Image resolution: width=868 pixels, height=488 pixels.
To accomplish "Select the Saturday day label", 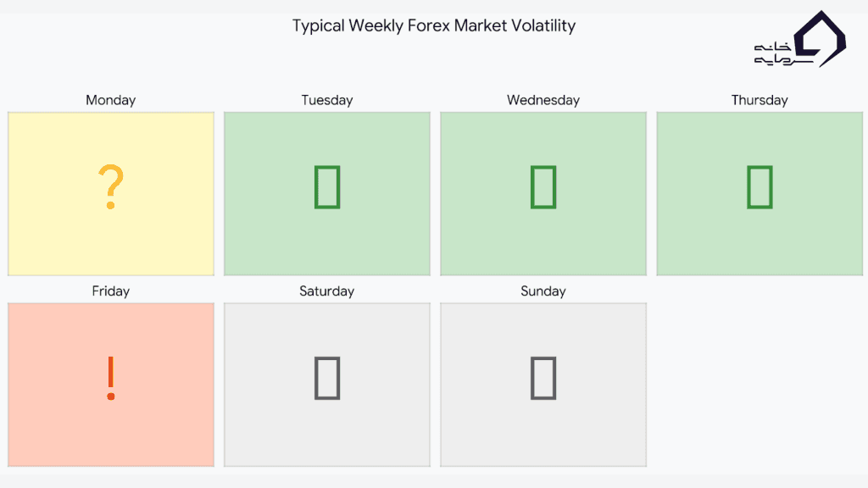I will [x=327, y=291].
